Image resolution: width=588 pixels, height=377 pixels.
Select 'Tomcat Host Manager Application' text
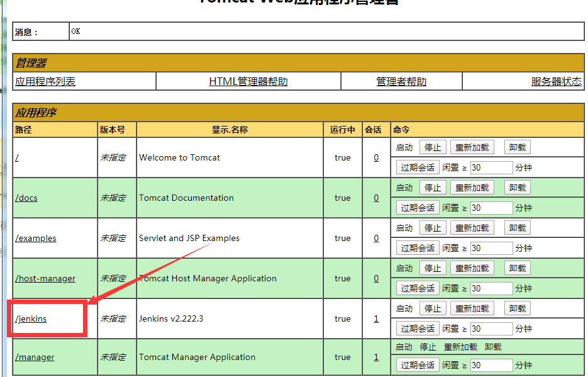click(208, 278)
